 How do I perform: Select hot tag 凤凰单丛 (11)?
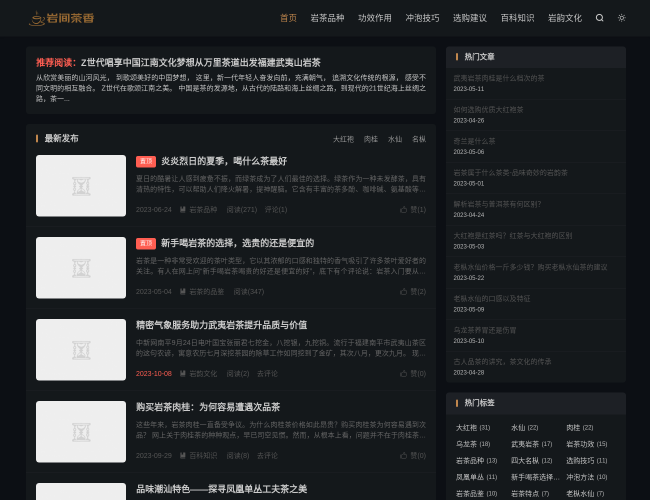click(476, 477)
